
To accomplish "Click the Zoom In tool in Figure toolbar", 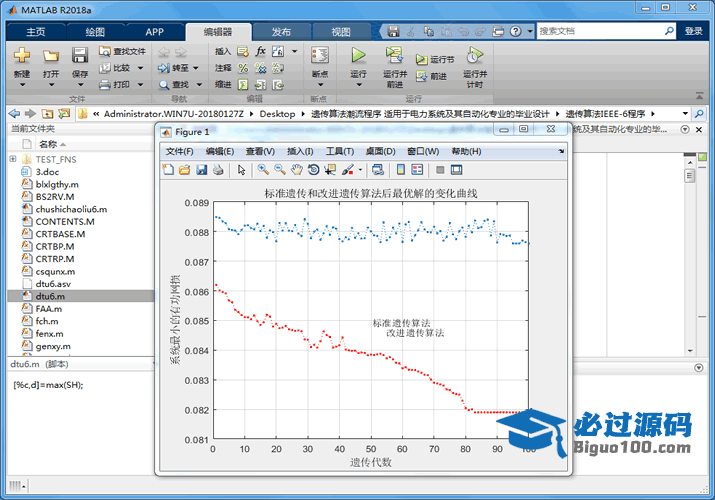I will point(263,170).
